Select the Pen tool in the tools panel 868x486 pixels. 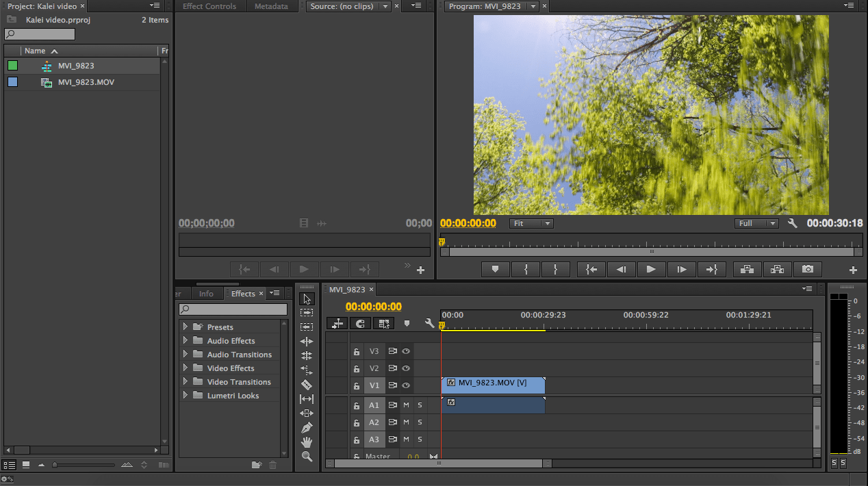click(x=307, y=427)
